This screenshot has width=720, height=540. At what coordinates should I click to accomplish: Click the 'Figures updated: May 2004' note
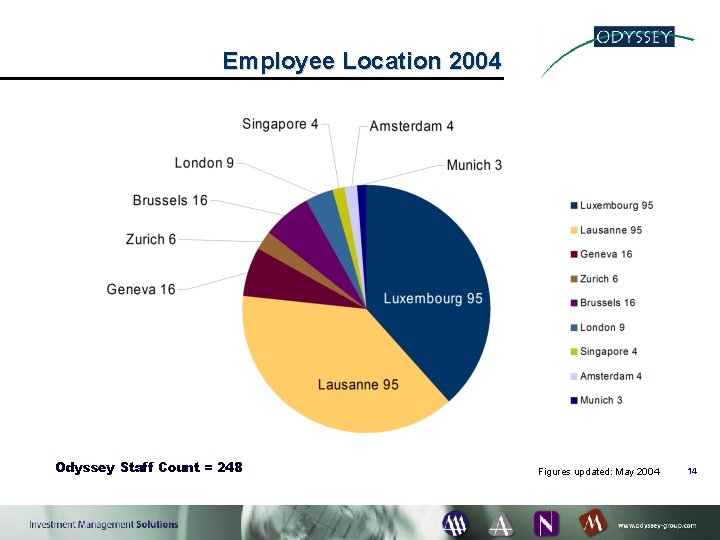click(x=599, y=472)
